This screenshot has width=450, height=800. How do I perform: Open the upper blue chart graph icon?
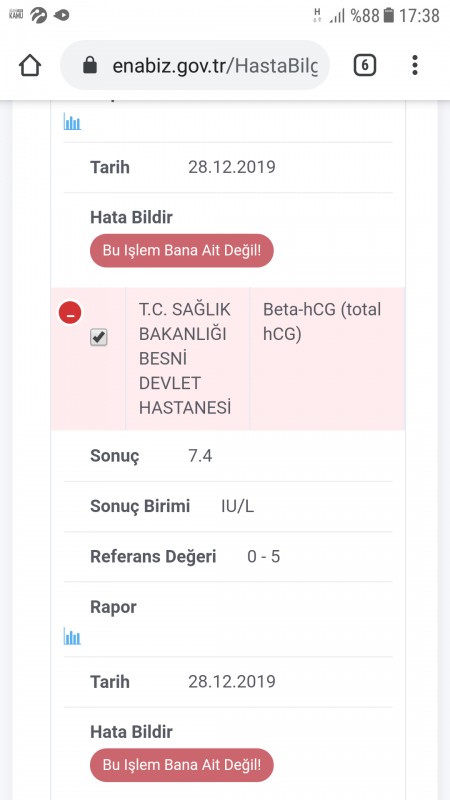point(72,121)
